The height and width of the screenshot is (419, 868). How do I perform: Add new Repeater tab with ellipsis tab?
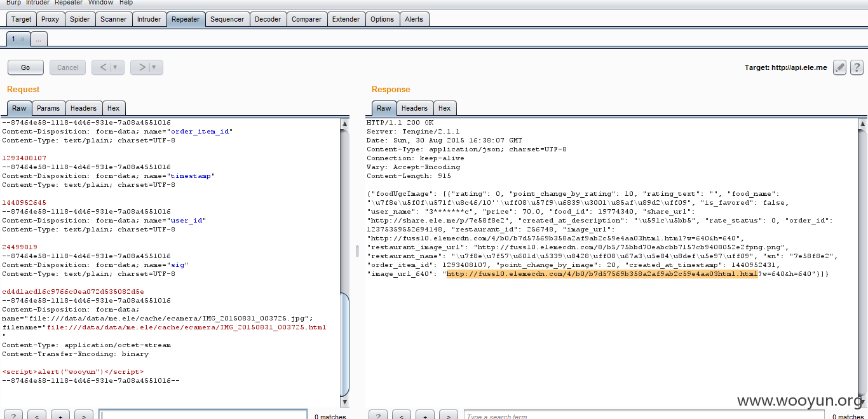click(38, 39)
